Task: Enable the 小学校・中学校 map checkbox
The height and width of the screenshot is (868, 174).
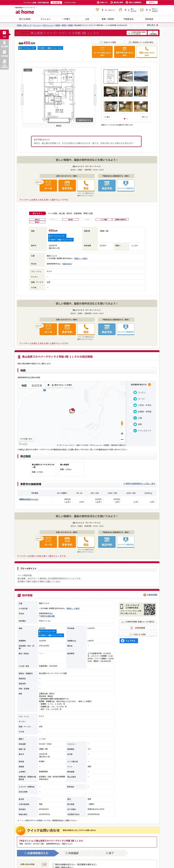Action: point(130,405)
